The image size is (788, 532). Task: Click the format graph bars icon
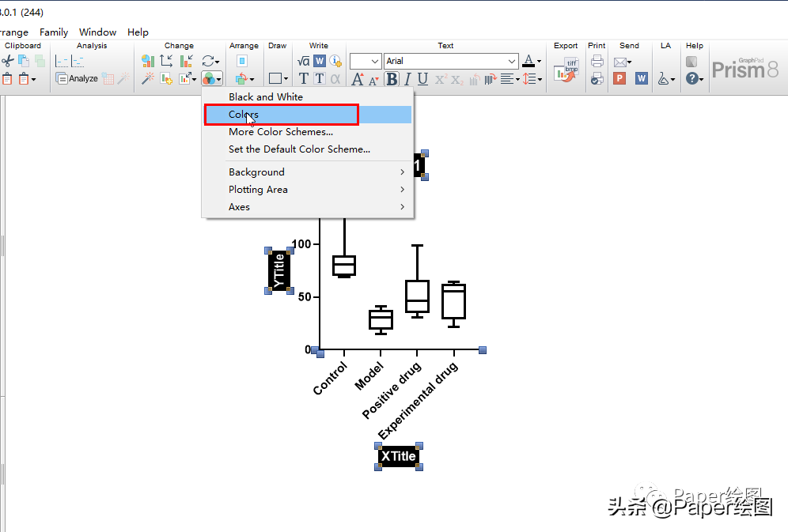[187, 61]
